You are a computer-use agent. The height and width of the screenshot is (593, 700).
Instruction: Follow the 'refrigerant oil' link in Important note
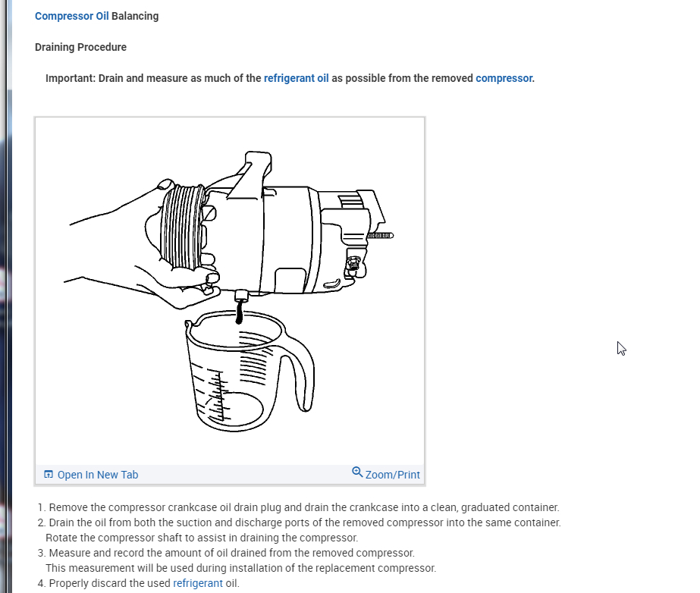[x=296, y=78]
